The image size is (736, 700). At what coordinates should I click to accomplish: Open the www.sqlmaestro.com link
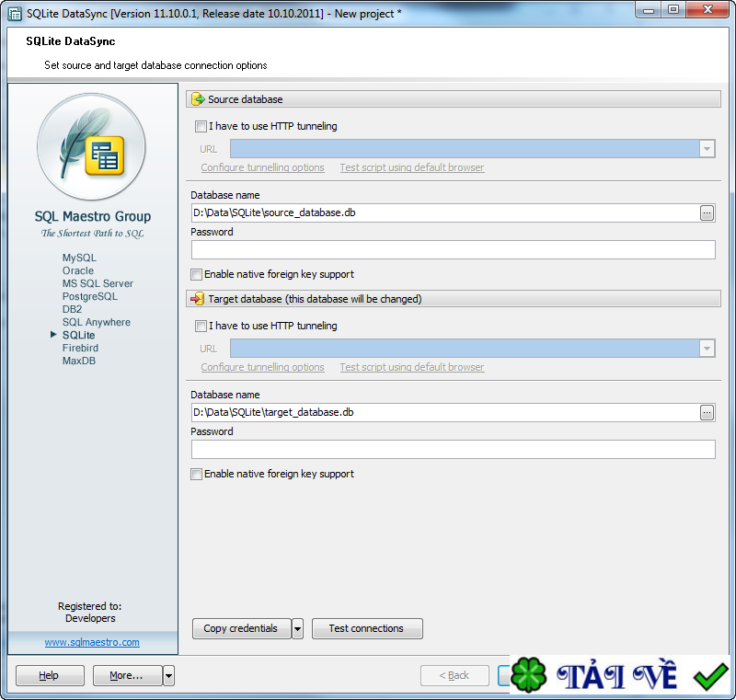(x=92, y=641)
